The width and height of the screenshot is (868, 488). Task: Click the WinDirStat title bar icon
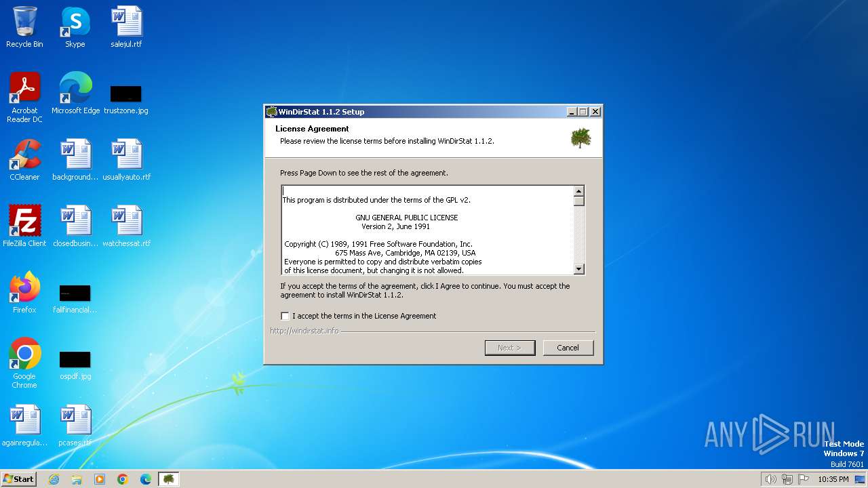(272, 112)
